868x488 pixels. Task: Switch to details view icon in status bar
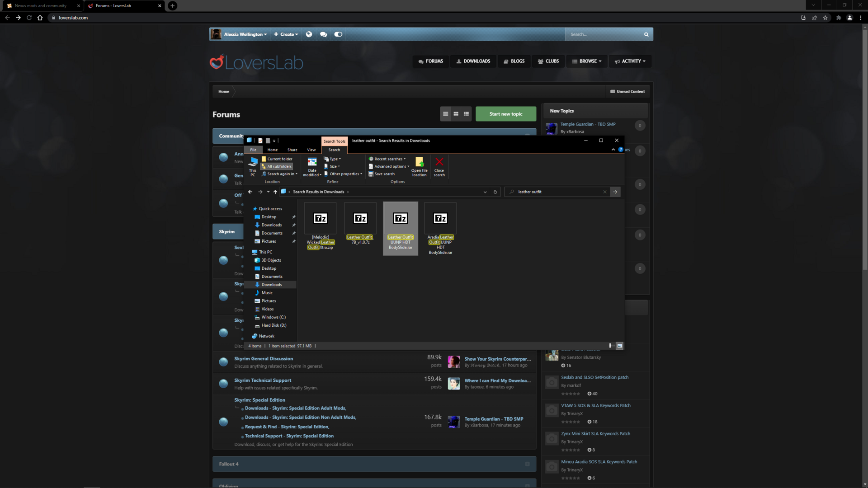tap(611, 346)
